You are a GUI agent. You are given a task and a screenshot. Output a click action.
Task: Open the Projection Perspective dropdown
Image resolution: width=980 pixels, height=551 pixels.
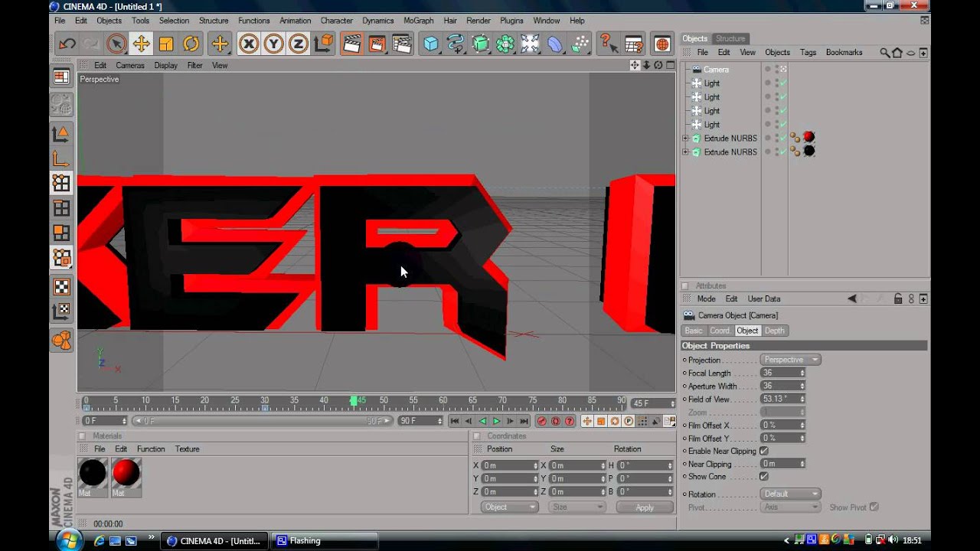coord(790,360)
